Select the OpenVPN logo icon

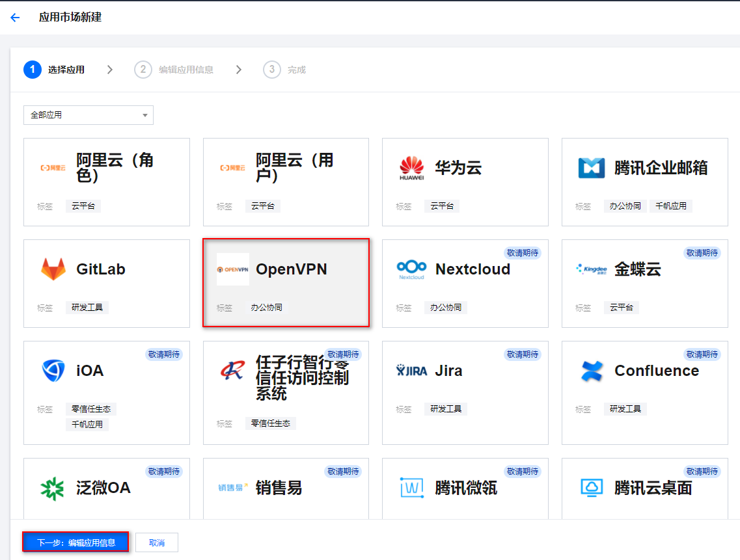(232, 269)
